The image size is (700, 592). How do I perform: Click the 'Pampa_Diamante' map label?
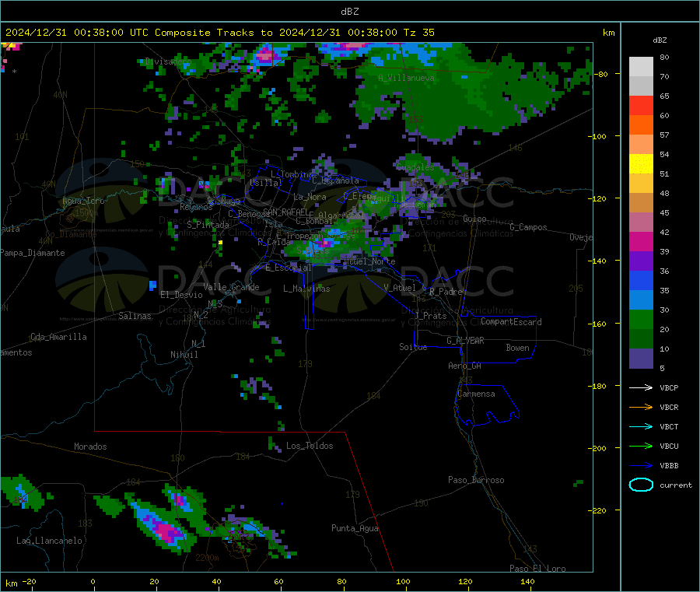(33, 253)
